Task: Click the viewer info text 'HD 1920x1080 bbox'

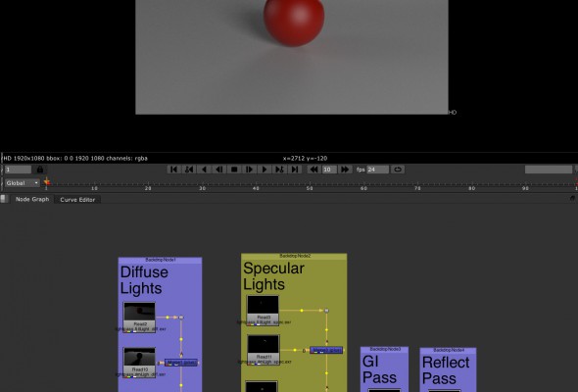Action: [x=32, y=158]
